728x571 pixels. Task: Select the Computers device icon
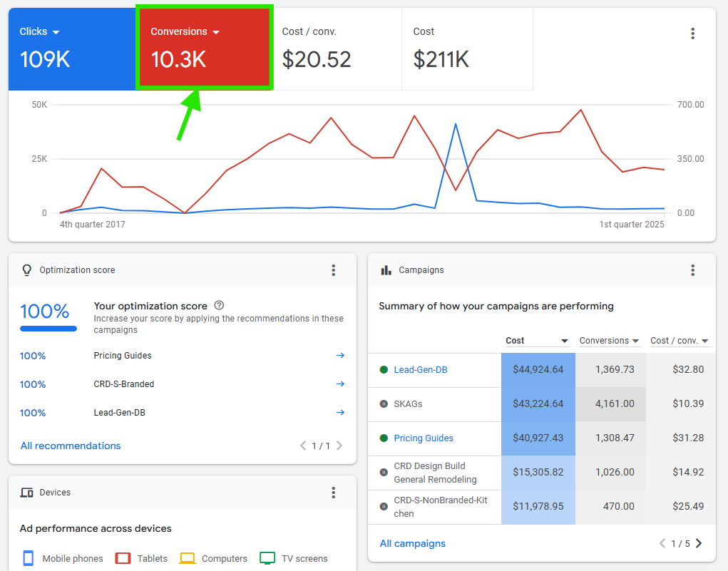coord(186,558)
